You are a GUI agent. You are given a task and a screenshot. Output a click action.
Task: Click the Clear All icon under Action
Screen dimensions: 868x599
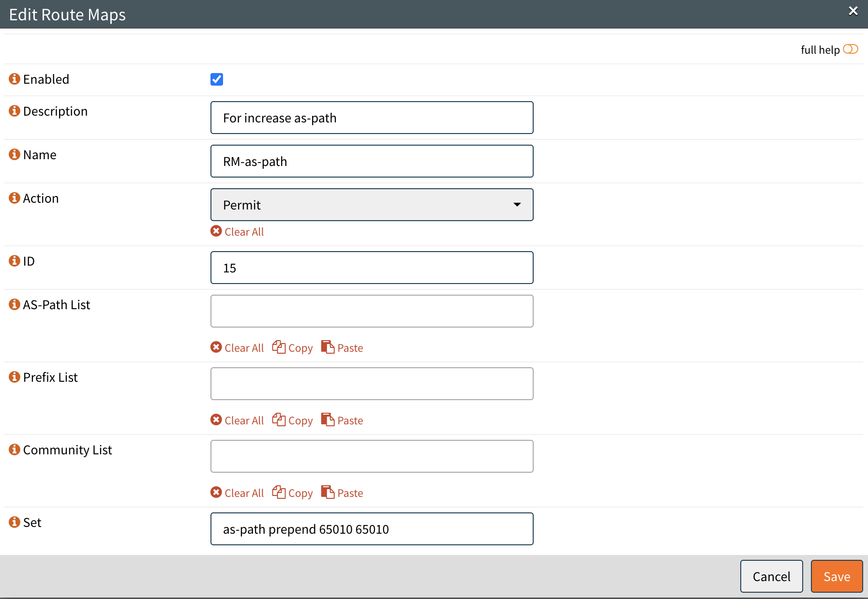(216, 231)
